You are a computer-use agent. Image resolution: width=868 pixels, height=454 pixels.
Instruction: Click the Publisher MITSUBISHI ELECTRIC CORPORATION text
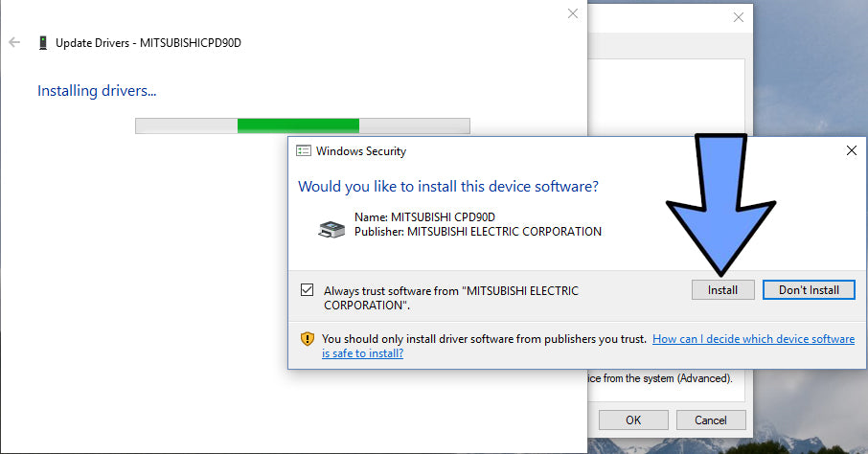(478, 232)
